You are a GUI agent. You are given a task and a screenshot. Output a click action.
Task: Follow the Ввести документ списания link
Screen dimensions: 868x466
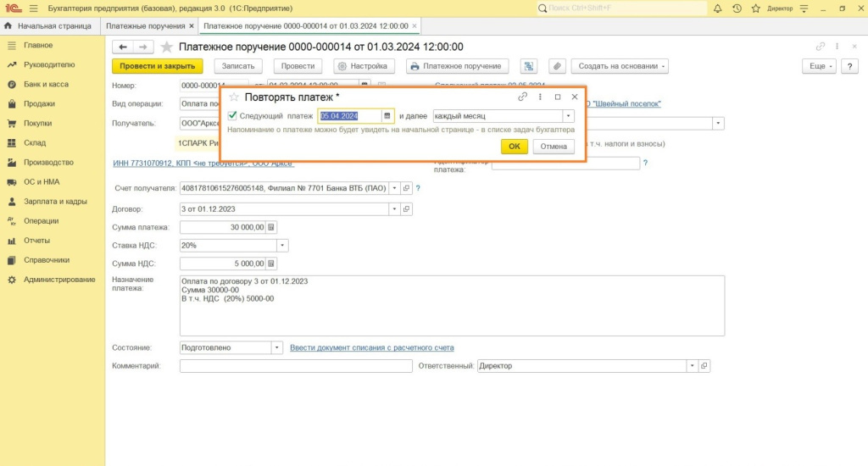tap(371, 347)
